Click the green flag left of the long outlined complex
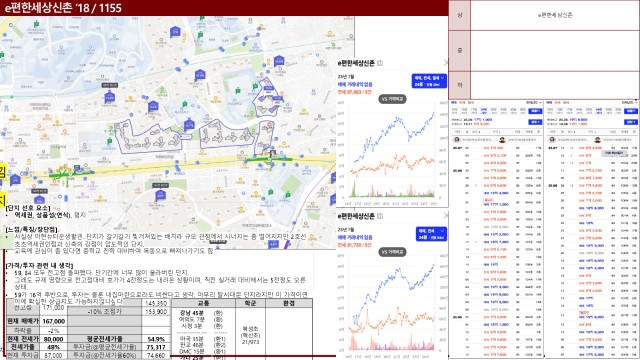Screen dimensions: 640x360 pyautogui.click(x=109, y=141)
